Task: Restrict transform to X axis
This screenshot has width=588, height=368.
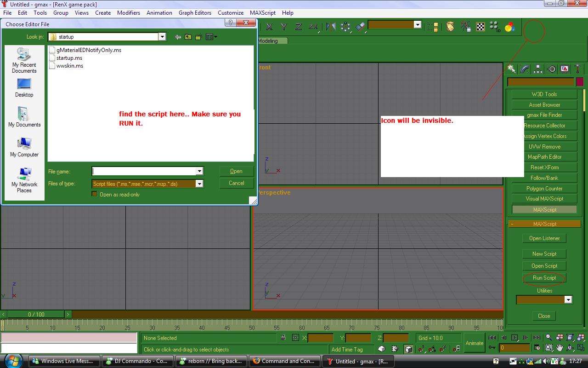Action: pos(269,27)
